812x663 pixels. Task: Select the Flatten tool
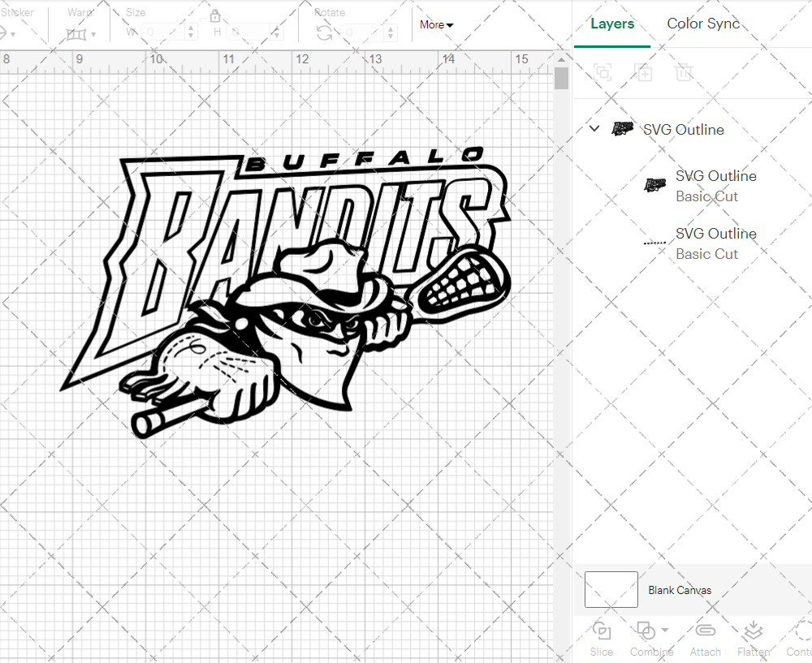click(x=752, y=632)
